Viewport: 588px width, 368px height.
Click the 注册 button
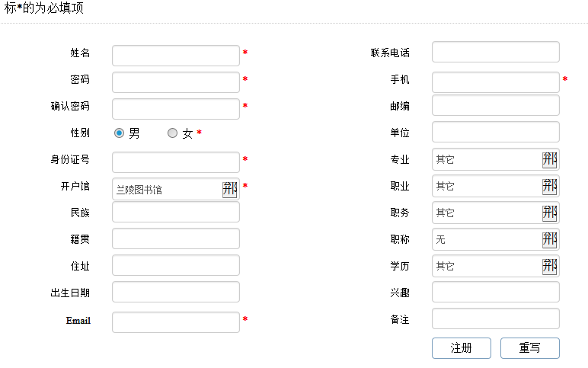click(x=461, y=348)
